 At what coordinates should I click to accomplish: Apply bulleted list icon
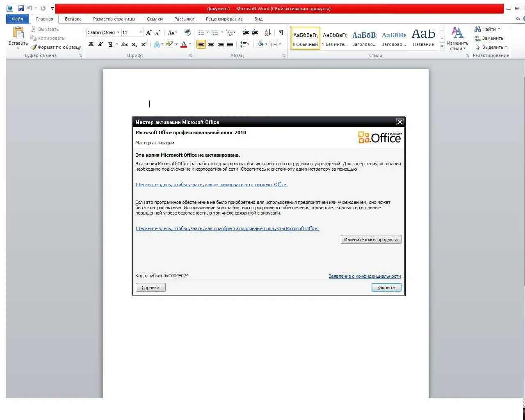tap(201, 32)
